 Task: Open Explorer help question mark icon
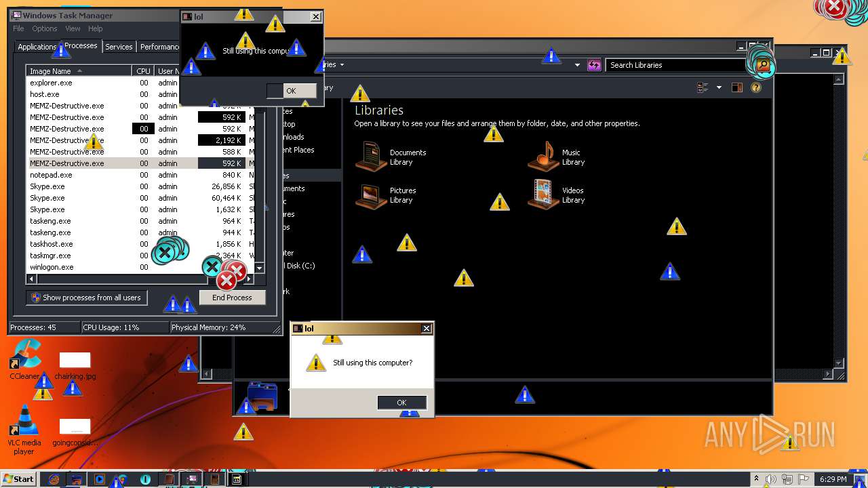coord(756,87)
